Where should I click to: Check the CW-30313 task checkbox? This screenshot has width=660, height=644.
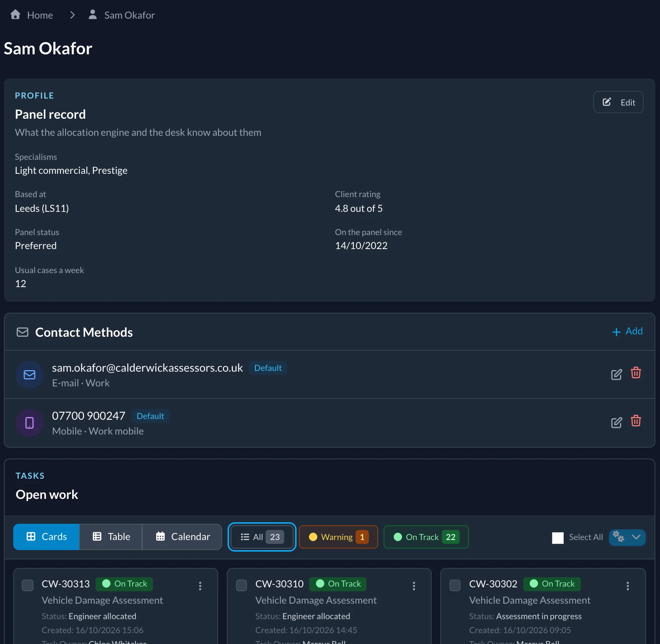click(28, 585)
